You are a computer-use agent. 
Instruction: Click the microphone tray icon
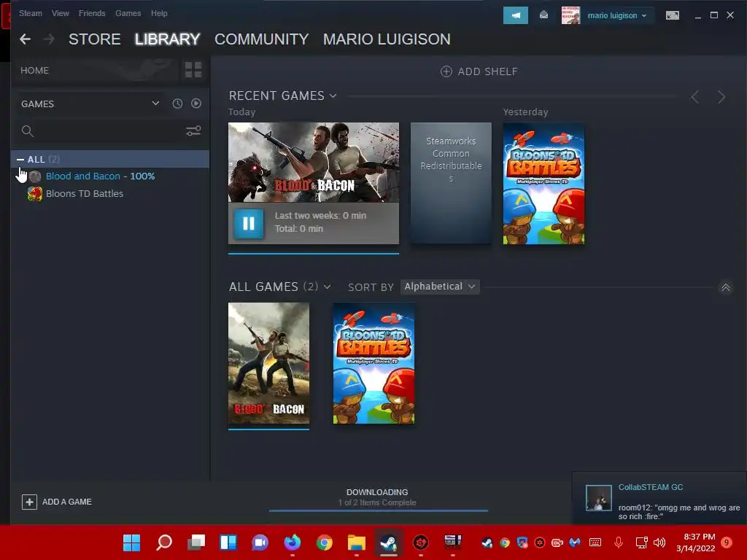[619, 542]
